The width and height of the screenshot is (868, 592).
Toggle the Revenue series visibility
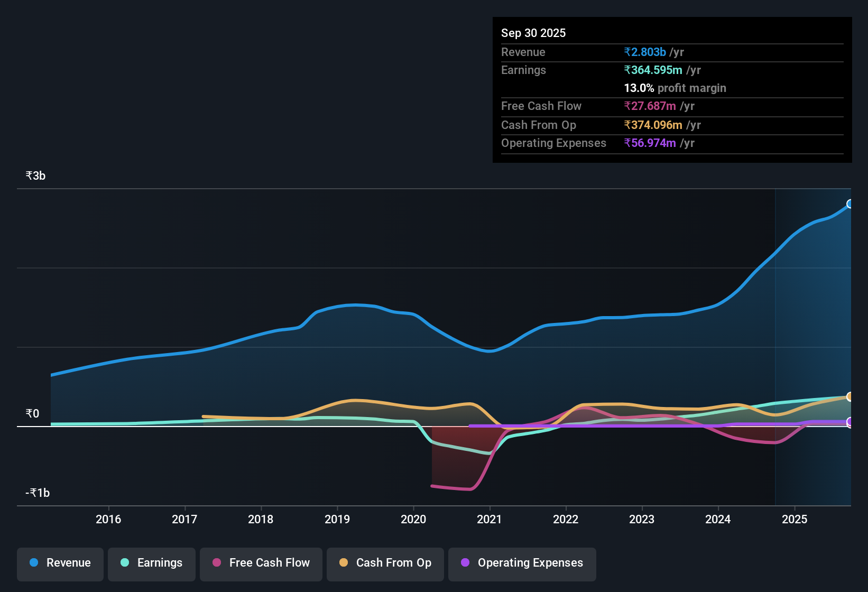[60, 563]
